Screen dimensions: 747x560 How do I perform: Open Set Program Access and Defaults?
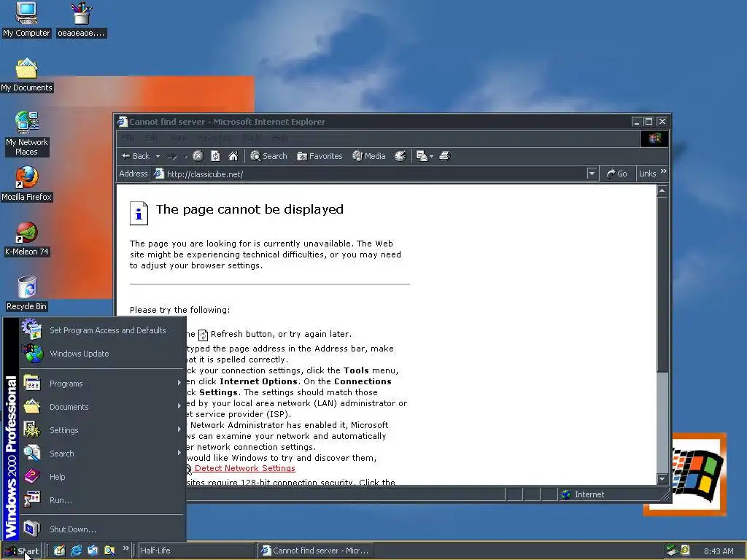coord(102,330)
